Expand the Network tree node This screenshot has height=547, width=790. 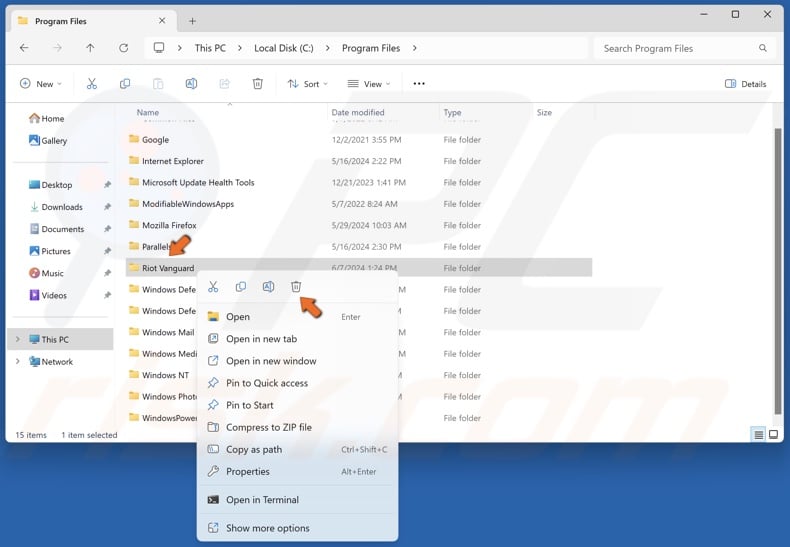(17, 362)
